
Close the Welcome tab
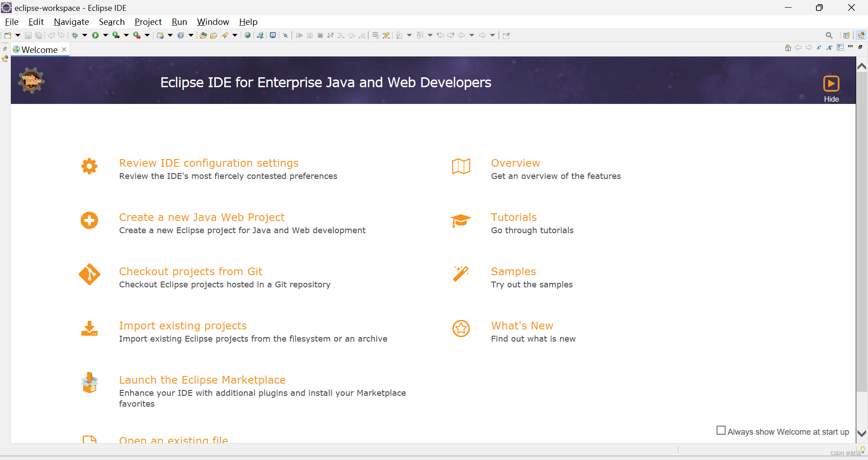(x=64, y=50)
